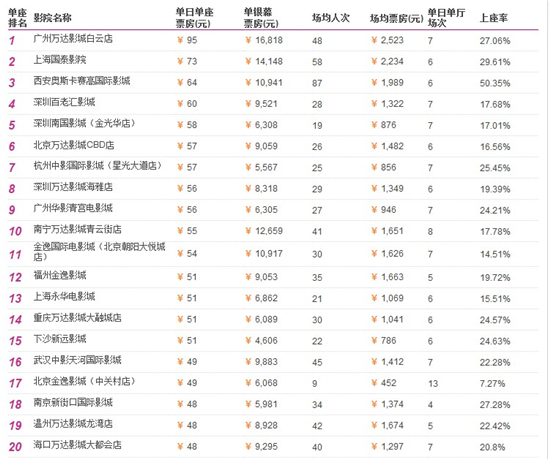
Task: Click the 50.35% occupancy rate cell
Action: pyautogui.click(x=495, y=83)
